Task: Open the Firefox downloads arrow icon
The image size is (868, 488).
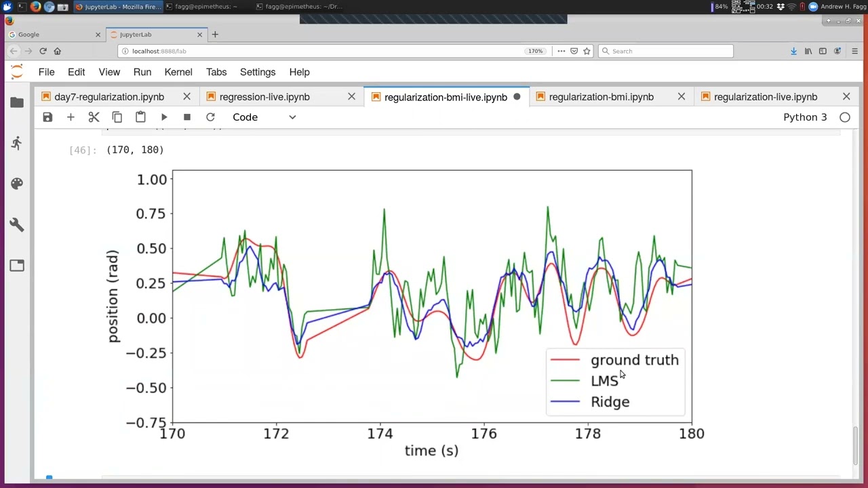Action: click(793, 51)
